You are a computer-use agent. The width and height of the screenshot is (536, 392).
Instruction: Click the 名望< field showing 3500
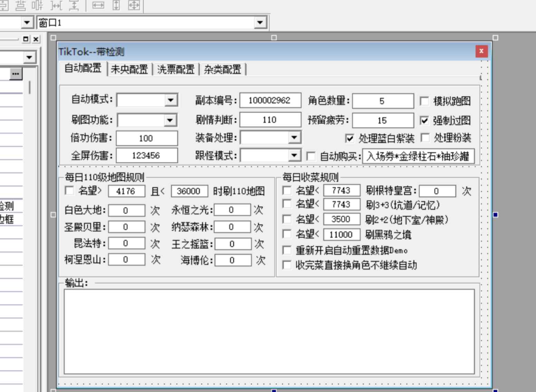(x=342, y=219)
